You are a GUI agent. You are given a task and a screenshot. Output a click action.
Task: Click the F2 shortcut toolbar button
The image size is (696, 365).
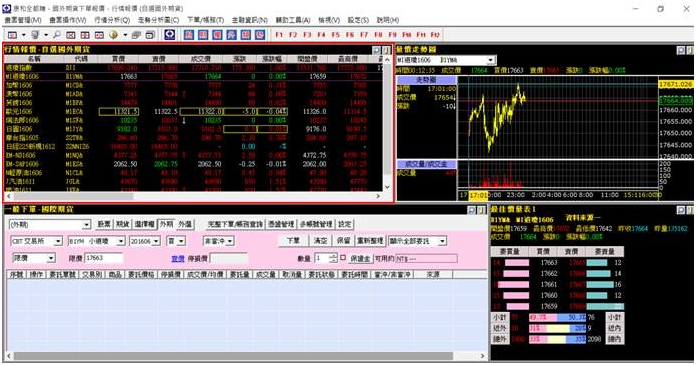[x=293, y=35]
